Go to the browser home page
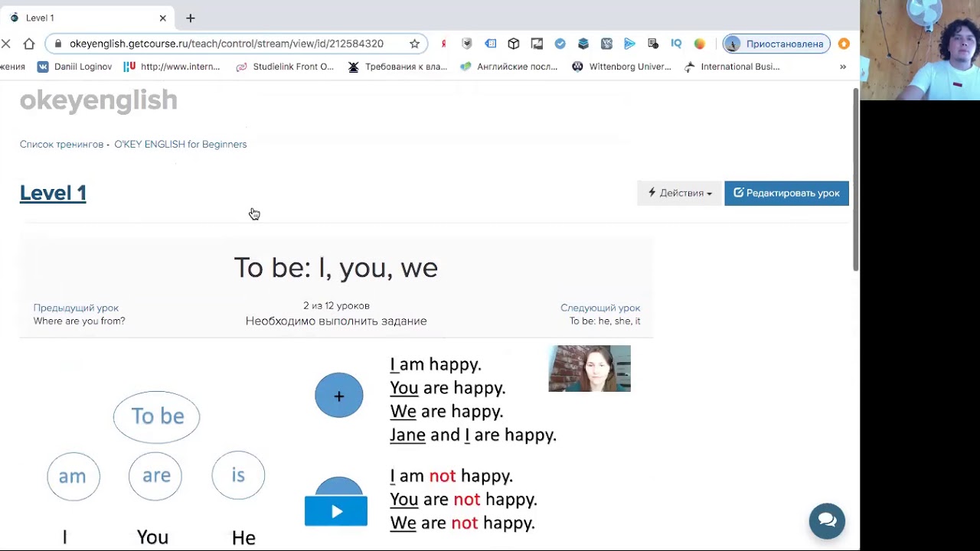This screenshot has width=980, height=551. coord(29,44)
